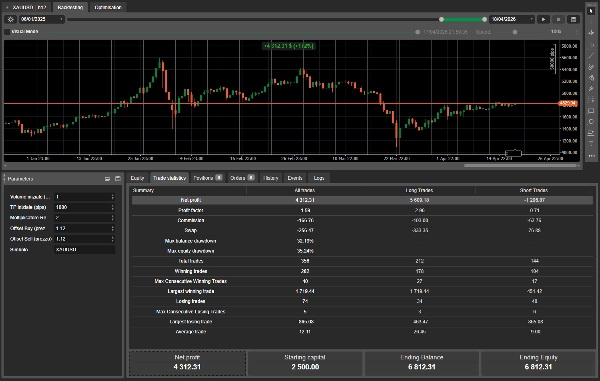Click the Symbol input field in Parameters

tap(85, 249)
